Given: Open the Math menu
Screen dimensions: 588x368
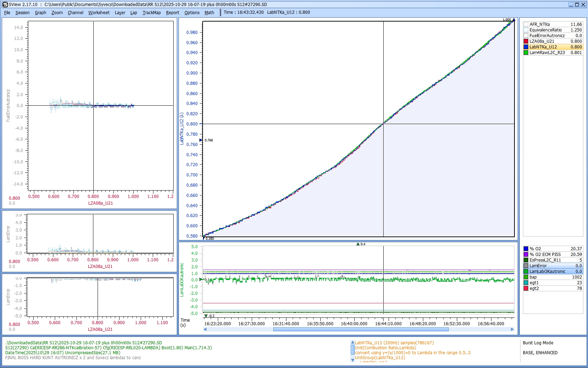Looking at the screenshot, I should point(209,12).
